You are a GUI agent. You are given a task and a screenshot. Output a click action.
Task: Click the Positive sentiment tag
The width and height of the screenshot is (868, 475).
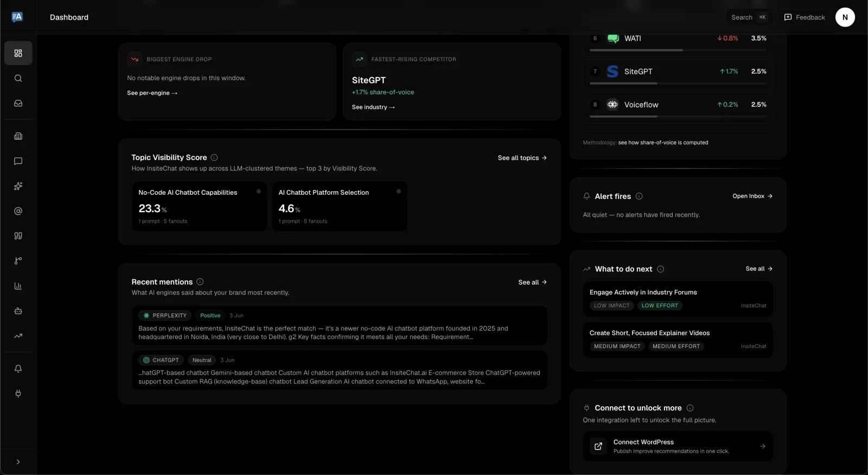click(x=210, y=316)
